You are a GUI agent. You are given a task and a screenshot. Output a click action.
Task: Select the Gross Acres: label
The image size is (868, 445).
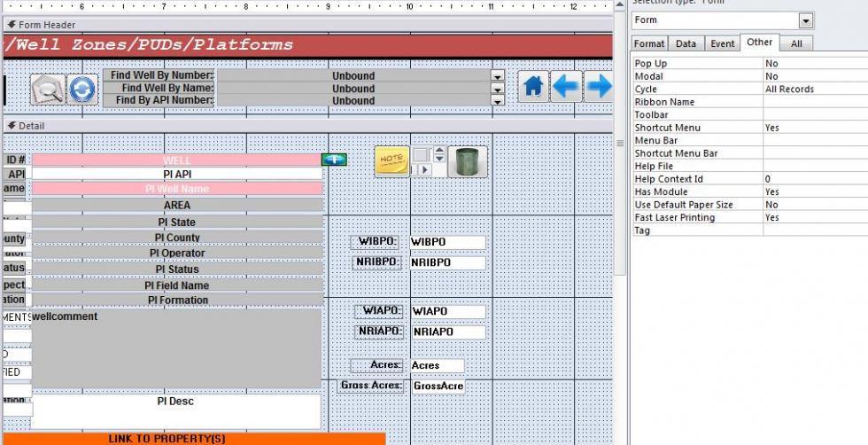370,386
